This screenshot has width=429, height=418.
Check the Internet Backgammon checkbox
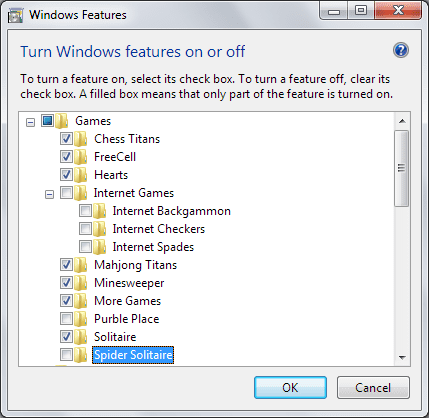(x=85, y=210)
